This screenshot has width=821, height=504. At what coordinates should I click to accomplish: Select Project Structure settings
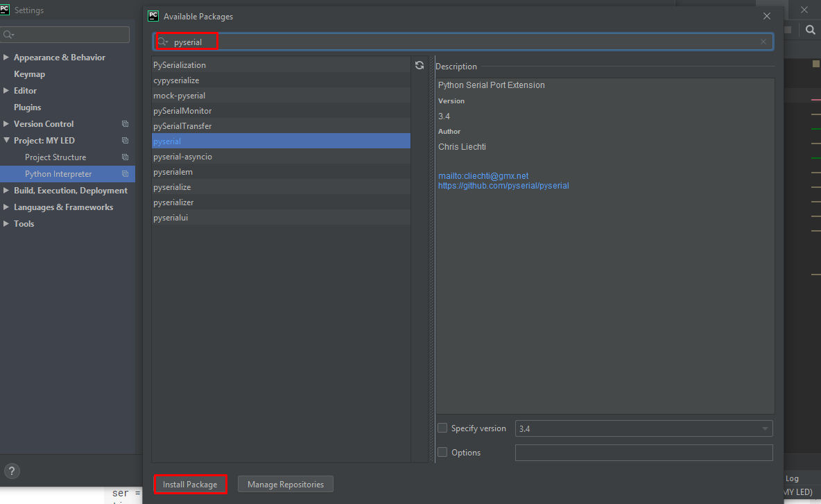55,157
